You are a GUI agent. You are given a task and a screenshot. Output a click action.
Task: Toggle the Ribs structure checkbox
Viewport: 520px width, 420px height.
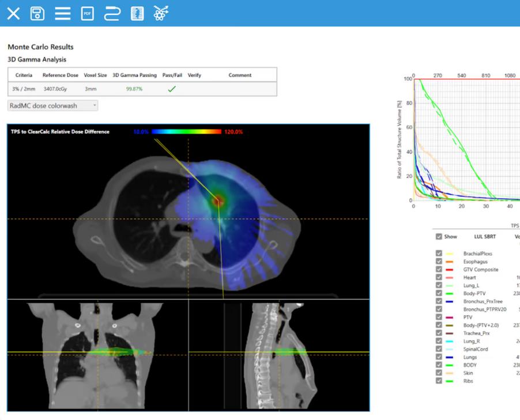tap(439, 381)
